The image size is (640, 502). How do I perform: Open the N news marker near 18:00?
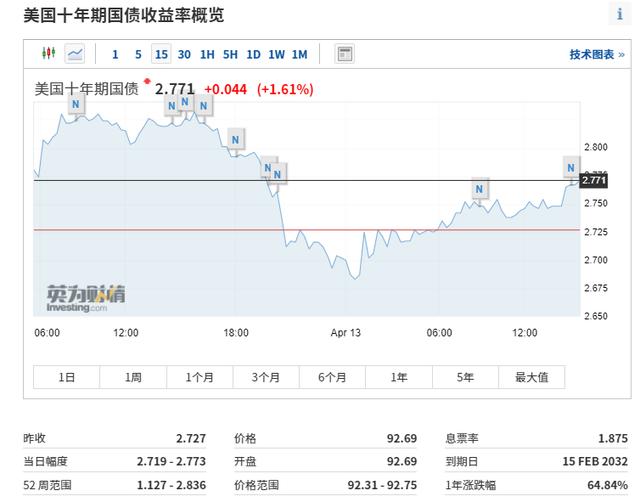(236, 140)
